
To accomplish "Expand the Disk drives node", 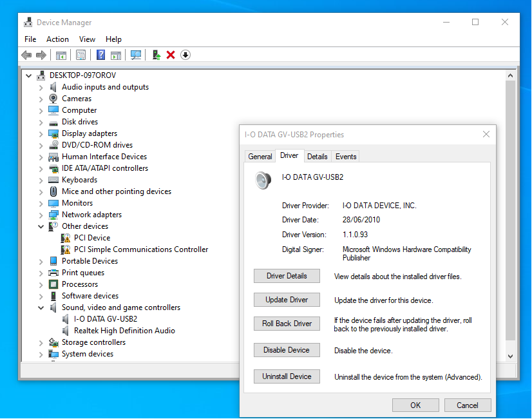I will tap(41, 122).
